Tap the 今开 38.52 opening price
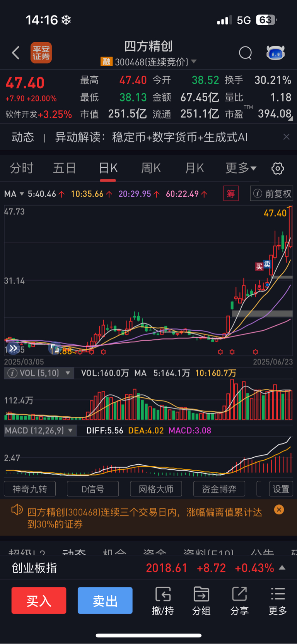Image resolution: width=297 pixels, height=644 pixels. click(x=205, y=80)
